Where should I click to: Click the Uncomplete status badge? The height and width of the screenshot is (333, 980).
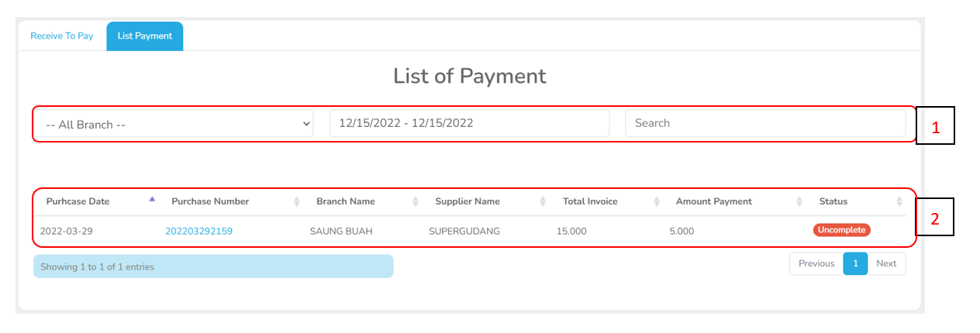841,230
